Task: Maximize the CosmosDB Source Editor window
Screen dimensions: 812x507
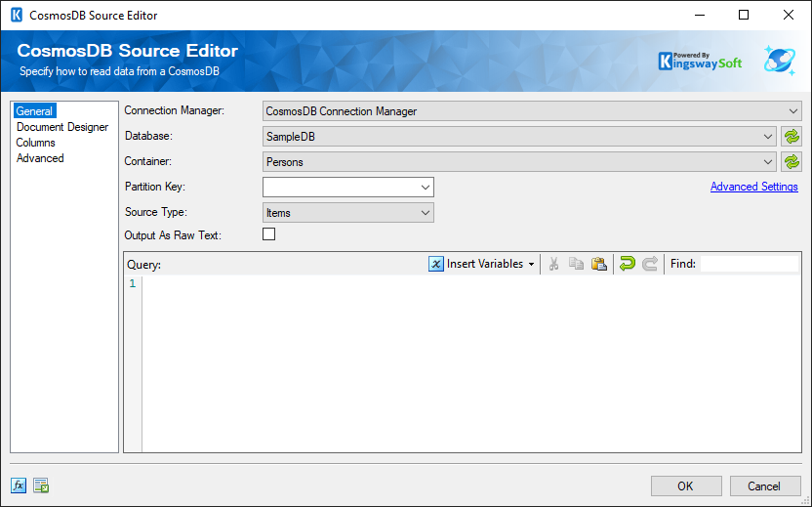Action: [x=744, y=15]
